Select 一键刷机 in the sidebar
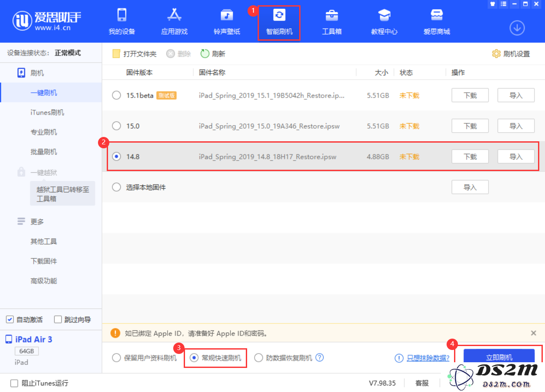545x392 pixels. (x=51, y=93)
